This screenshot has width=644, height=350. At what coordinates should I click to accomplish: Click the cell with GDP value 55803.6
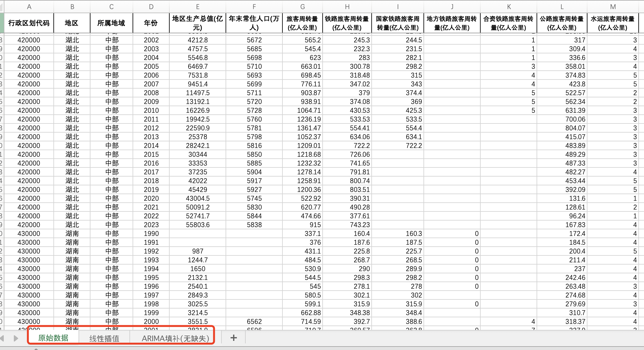pos(198,225)
